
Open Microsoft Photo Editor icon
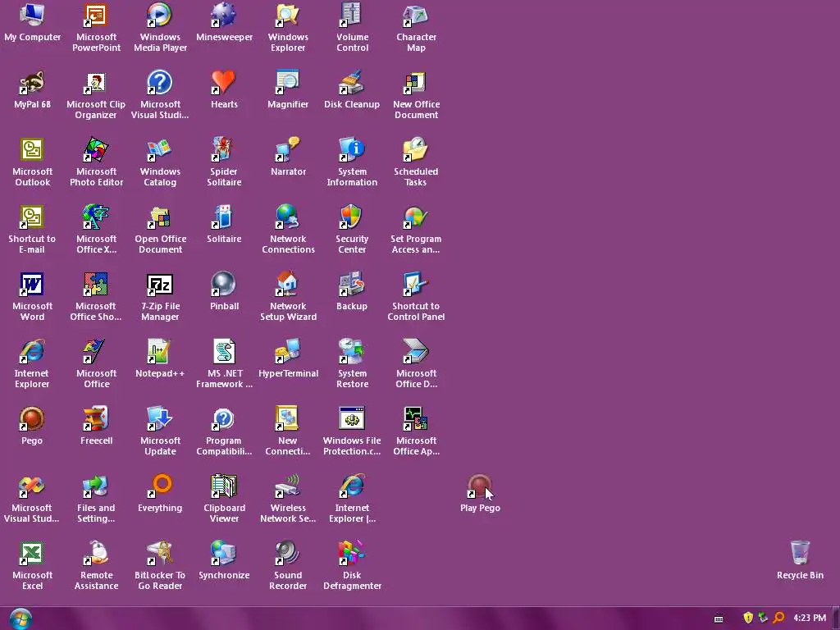tap(96, 149)
